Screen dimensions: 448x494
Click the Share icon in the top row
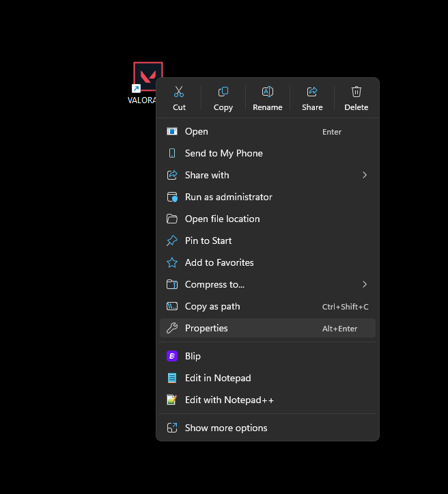point(312,92)
